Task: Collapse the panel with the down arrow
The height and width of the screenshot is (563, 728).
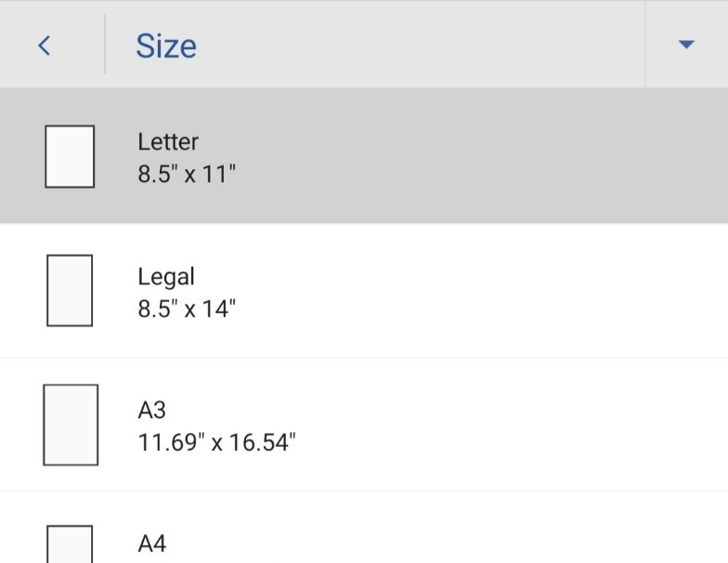Action: point(686,45)
